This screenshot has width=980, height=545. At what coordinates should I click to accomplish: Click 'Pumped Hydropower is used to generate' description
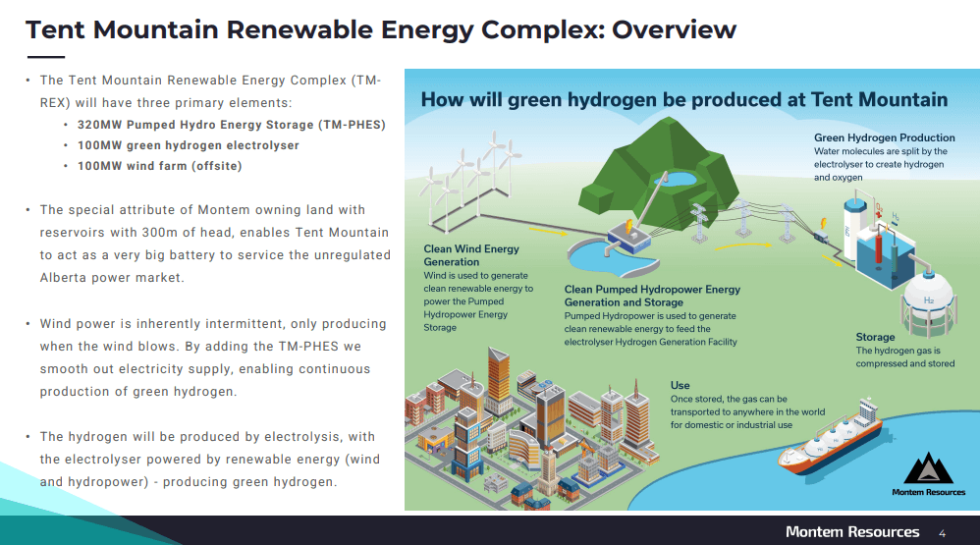pyautogui.click(x=650, y=329)
